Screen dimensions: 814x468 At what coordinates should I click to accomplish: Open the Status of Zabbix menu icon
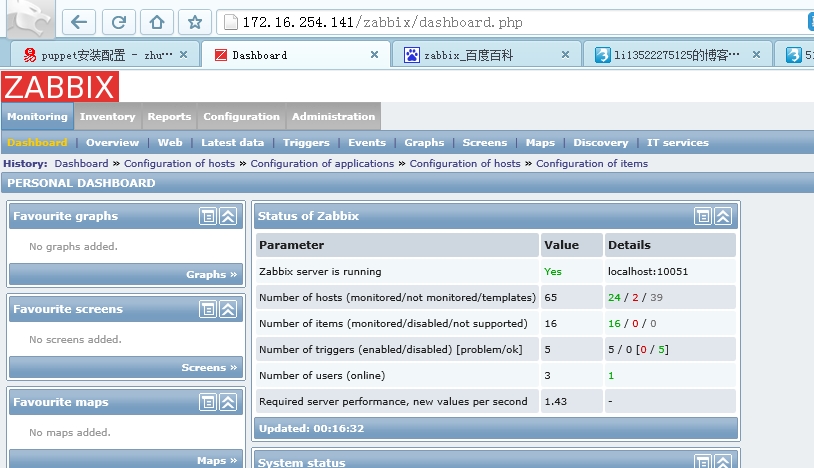click(703, 216)
